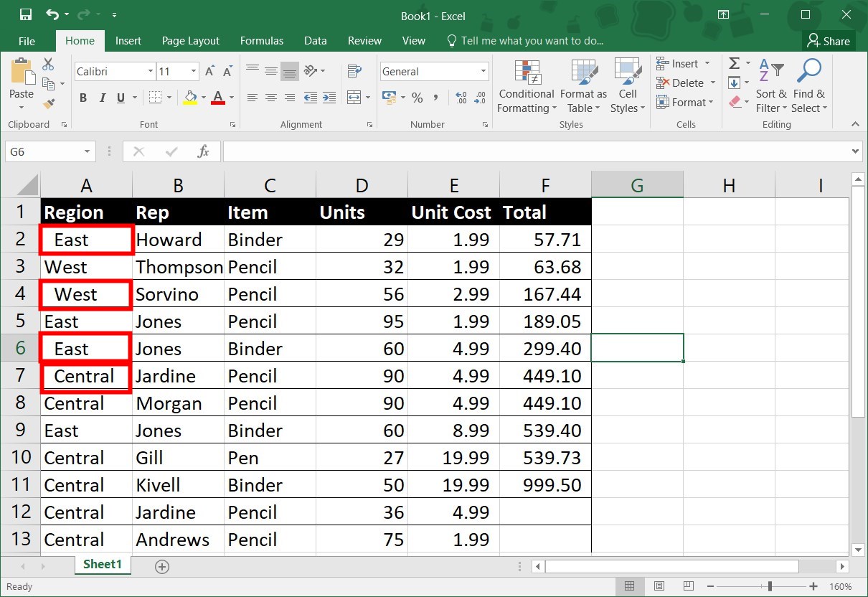Open the Data ribbon tab
The width and height of the screenshot is (868, 597).
(316, 41)
